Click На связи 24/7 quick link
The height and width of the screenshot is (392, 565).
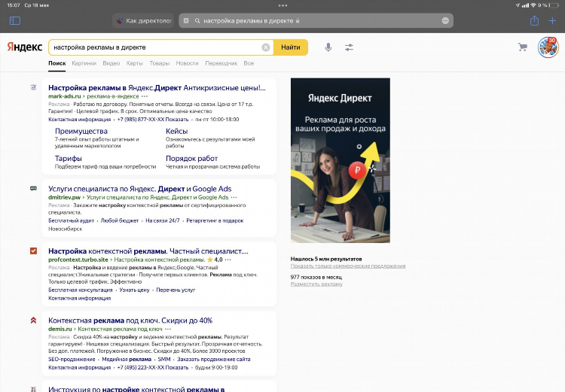163,220
